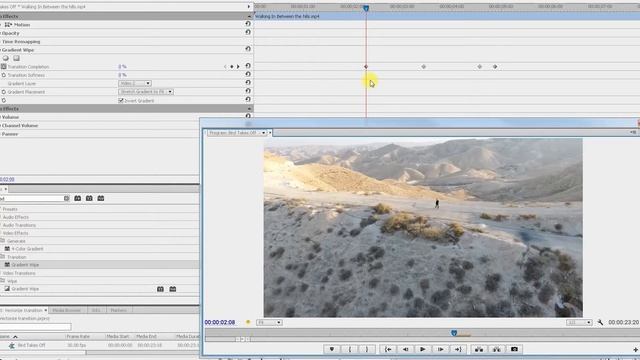Screen dimensions: 640x360
Task: Switch to the Media Browser tab
Action: 67,310
